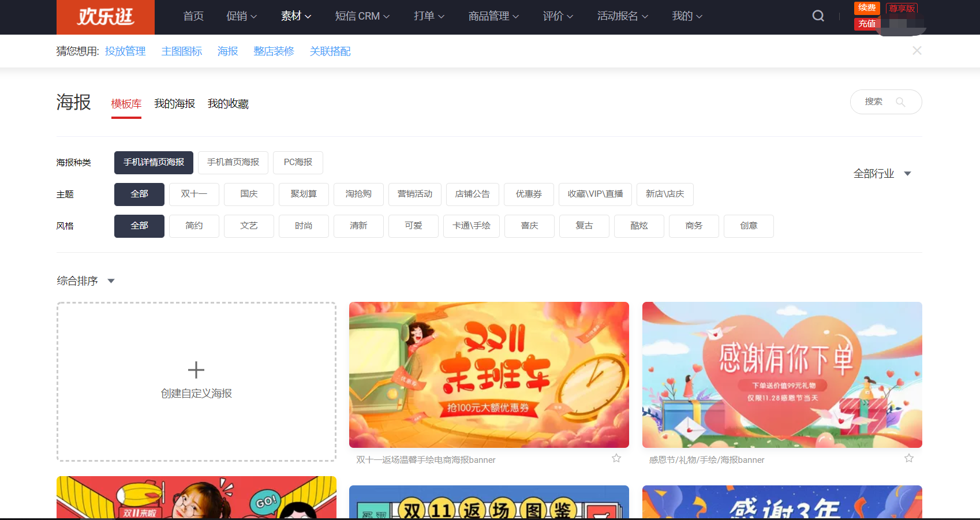Image resolution: width=980 pixels, height=520 pixels.
Task: Click the 续费 renewal badge
Action: point(866,8)
